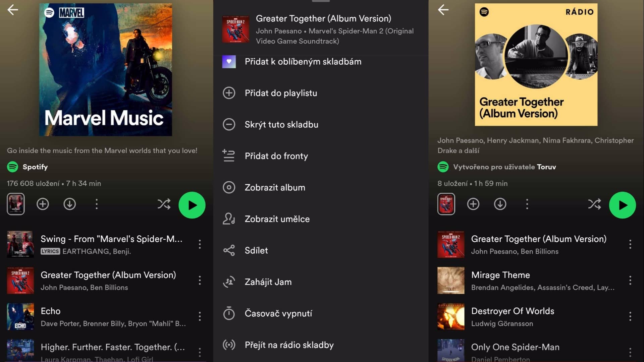Viewport: 644px width, 362px height.
Task: Click the add-to-queue icon
Action: [x=229, y=156]
